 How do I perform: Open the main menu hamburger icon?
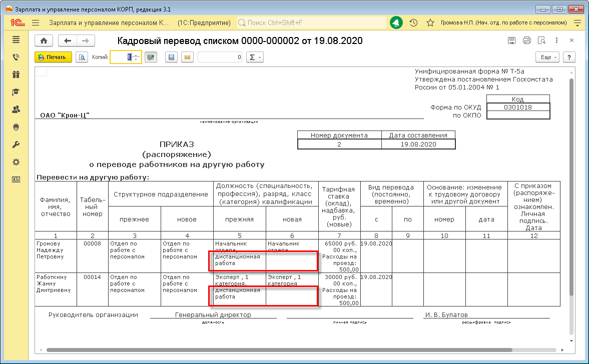point(36,23)
